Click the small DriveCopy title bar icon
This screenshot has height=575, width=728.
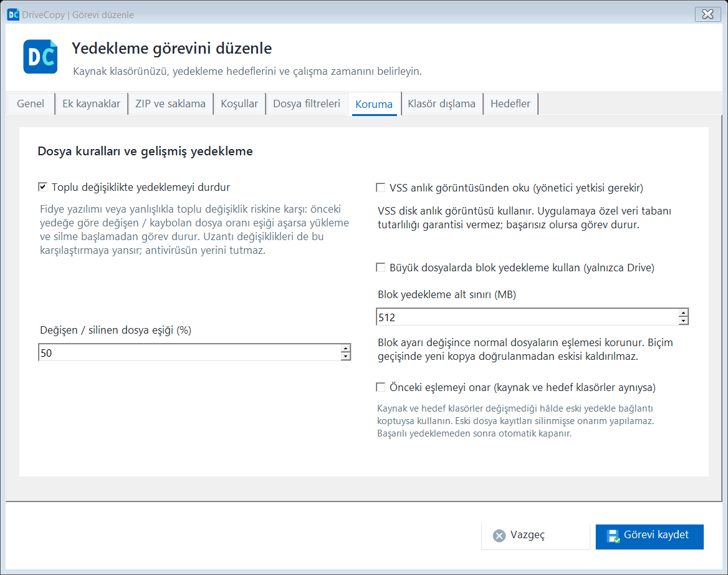[x=14, y=14]
